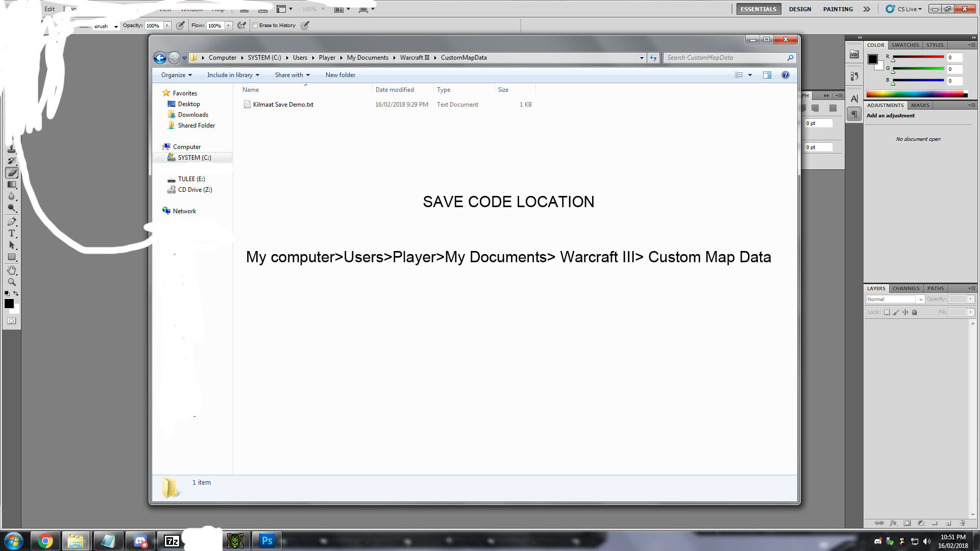Open the Mini Bridge panel icon

click(x=854, y=54)
